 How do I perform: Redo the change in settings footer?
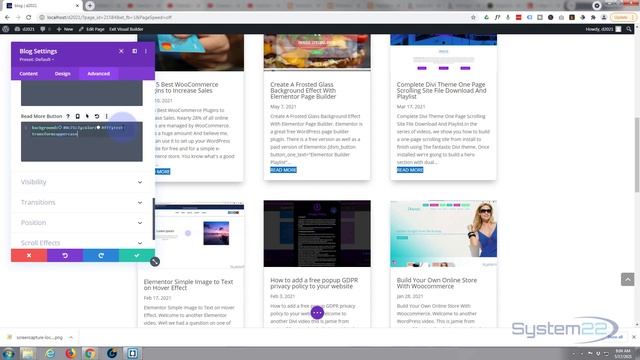(x=101, y=256)
